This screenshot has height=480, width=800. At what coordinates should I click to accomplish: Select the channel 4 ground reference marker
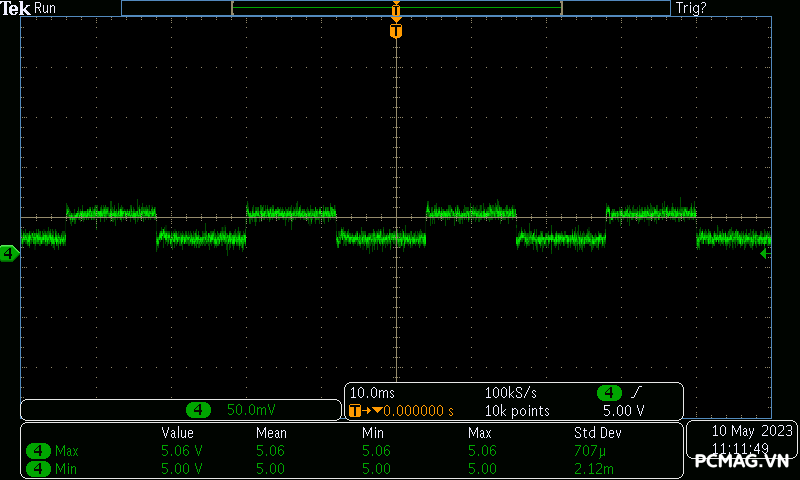click(9, 254)
